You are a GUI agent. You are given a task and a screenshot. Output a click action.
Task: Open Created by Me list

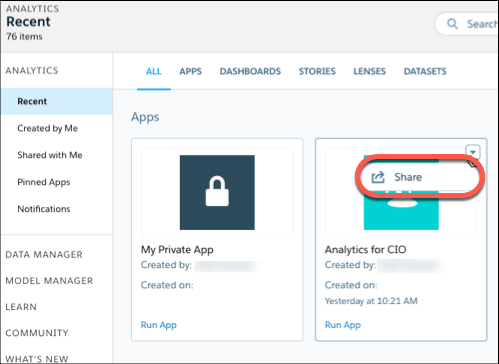48,128
